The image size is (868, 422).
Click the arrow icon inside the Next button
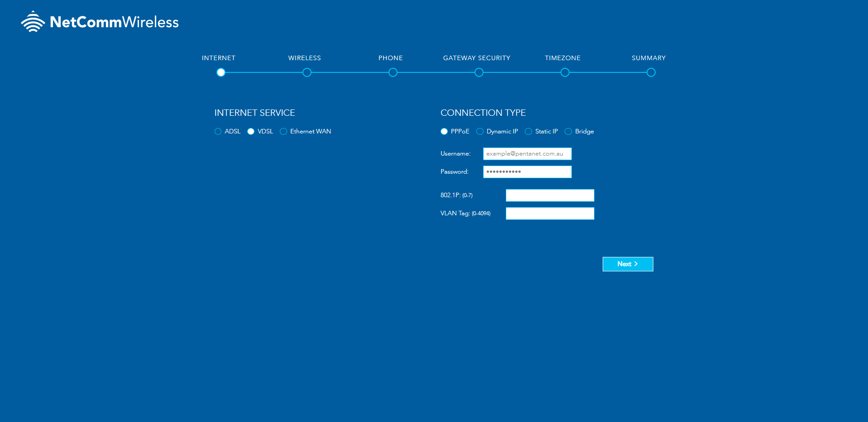tap(636, 264)
